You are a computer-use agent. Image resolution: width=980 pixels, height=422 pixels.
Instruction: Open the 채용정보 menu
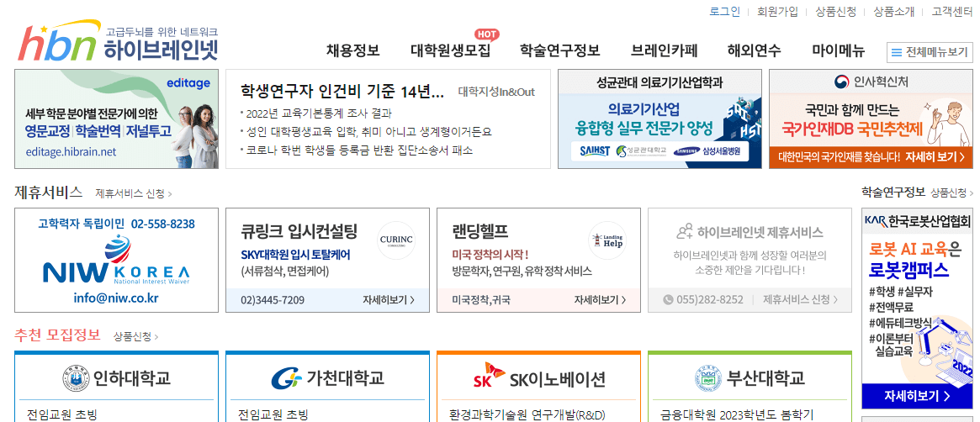353,51
